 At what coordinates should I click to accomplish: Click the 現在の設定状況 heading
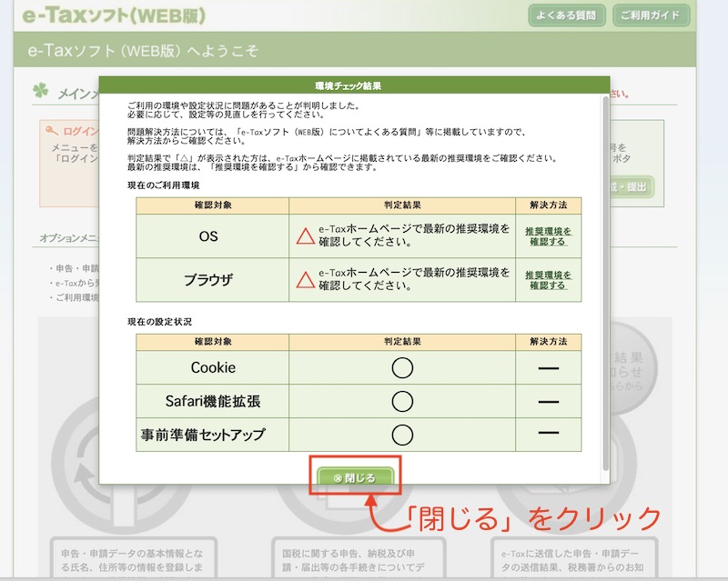click(x=160, y=322)
